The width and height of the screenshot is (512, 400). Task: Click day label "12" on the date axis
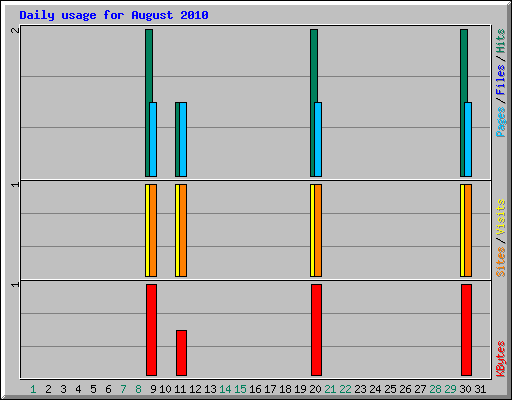coord(195,389)
